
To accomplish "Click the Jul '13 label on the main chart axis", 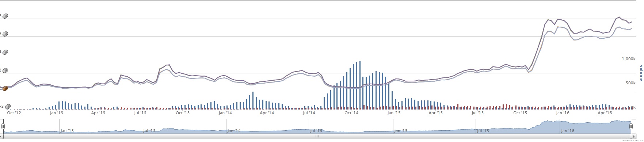I will pyautogui.click(x=140, y=113).
